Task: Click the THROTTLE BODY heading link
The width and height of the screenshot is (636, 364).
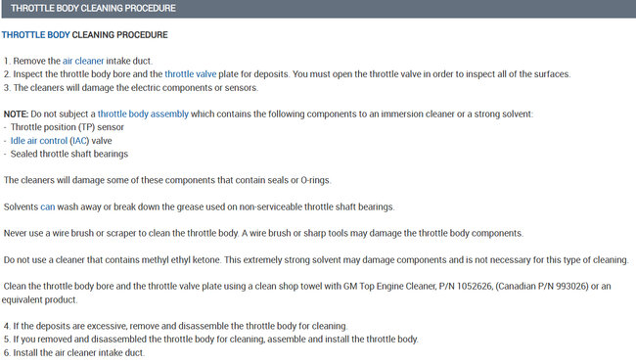Action: pyautogui.click(x=35, y=35)
